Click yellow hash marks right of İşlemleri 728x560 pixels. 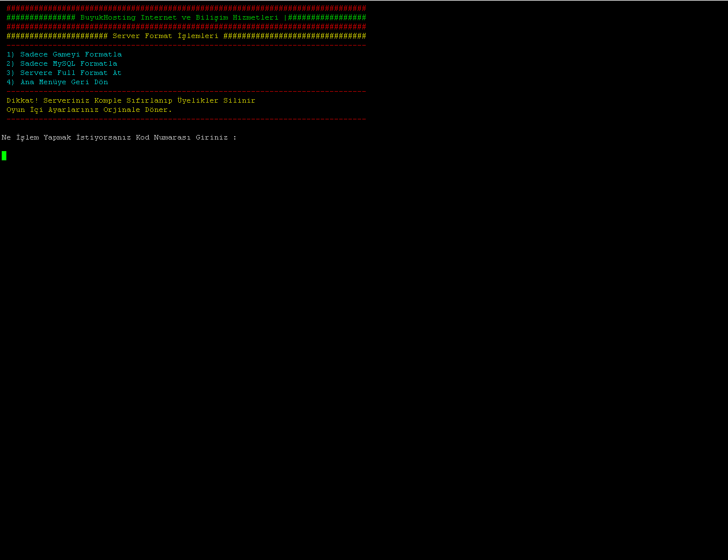click(294, 36)
